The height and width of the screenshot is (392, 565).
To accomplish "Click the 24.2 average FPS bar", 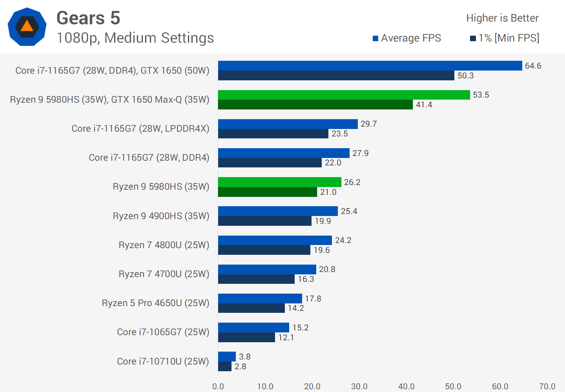I will tap(275, 240).
